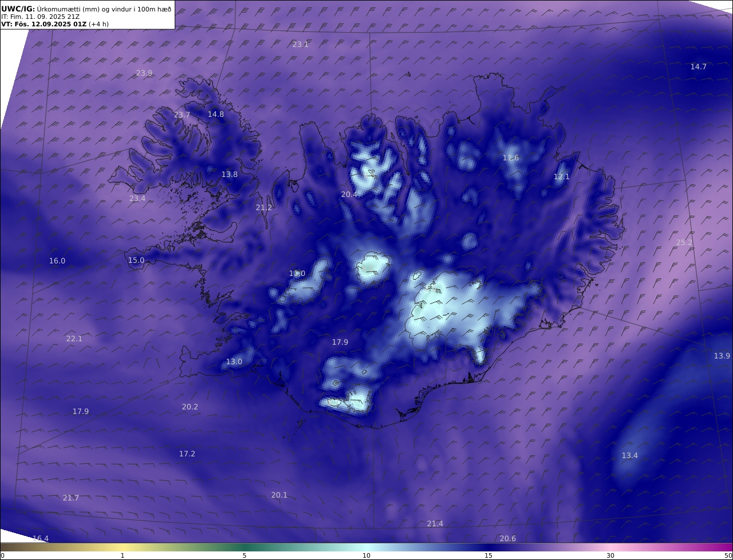
Task: Select the 23.9 value label
Action: (x=144, y=73)
